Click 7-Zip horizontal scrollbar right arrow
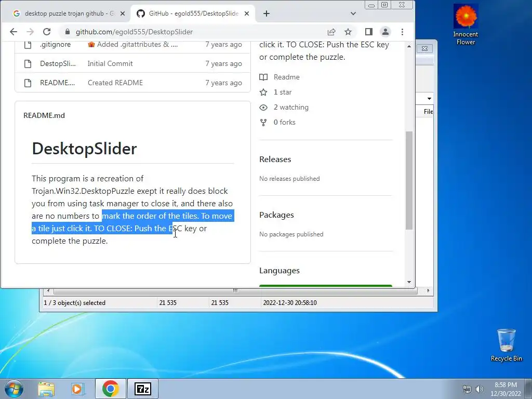This screenshot has width=532, height=399. coord(428,290)
